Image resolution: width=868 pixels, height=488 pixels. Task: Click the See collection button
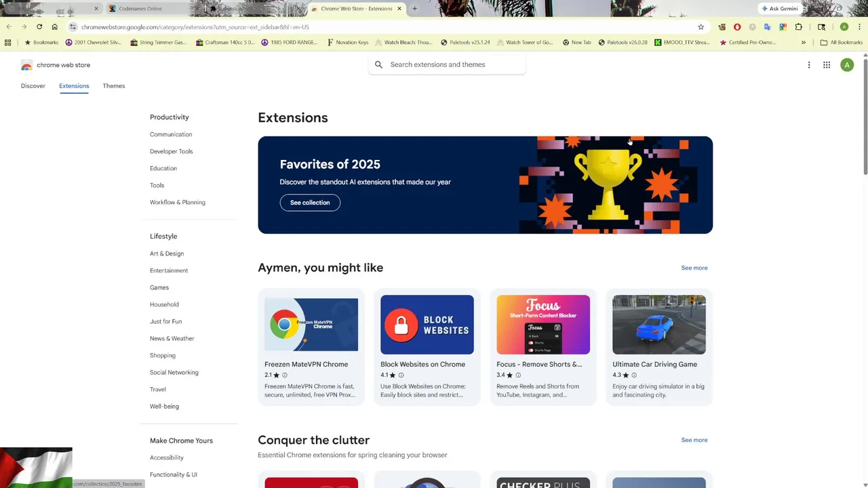[310, 203]
